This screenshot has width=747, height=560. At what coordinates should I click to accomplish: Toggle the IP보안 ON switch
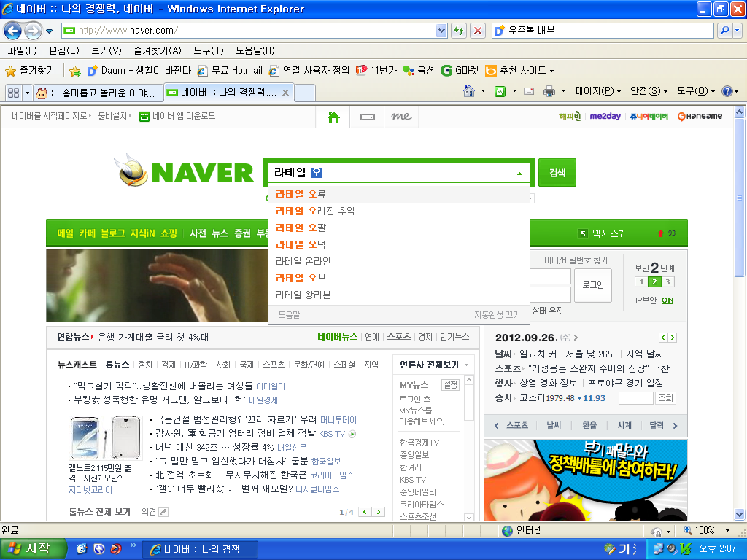point(667,300)
